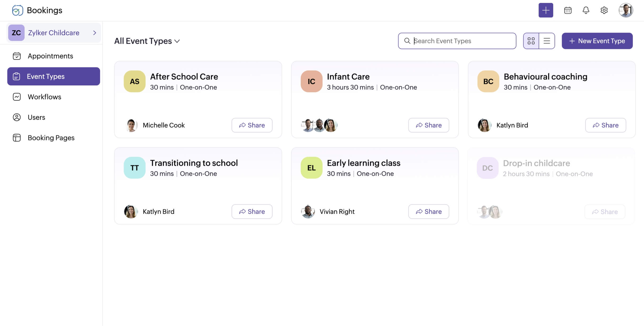Click the purple plus quick-add icon

point(546,10)
